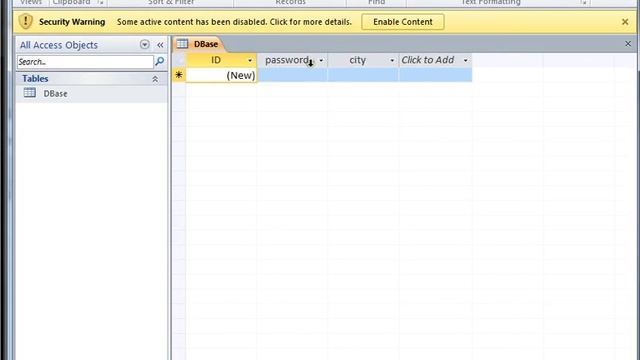Click the All Access Objects title
The image size is (640, 360).
[x=59, y=45]
